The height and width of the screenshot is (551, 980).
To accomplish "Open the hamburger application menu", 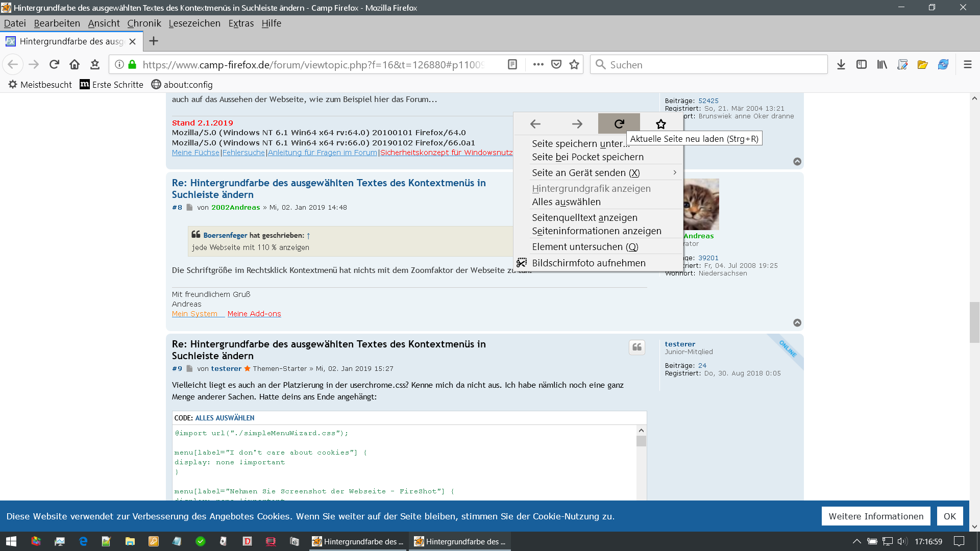I will coord(968,64).
